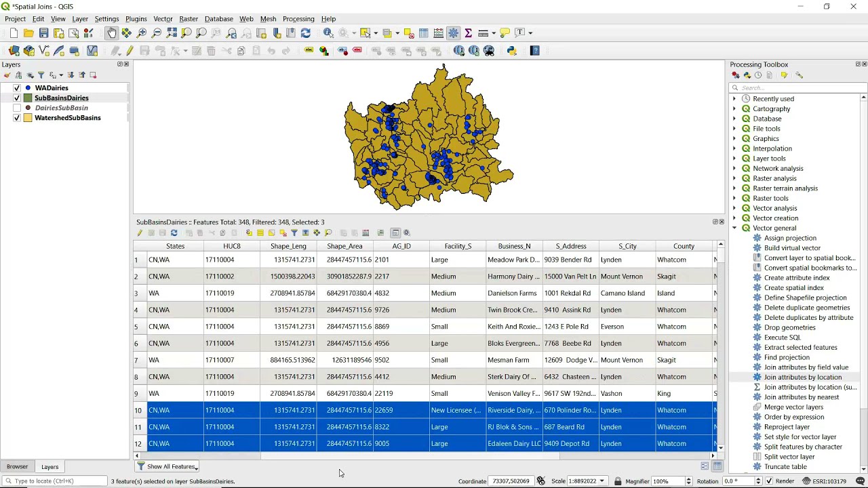Open the Scale dropdown in status bar
This screenshot has height=488, width=868.
tap(601, 481)
